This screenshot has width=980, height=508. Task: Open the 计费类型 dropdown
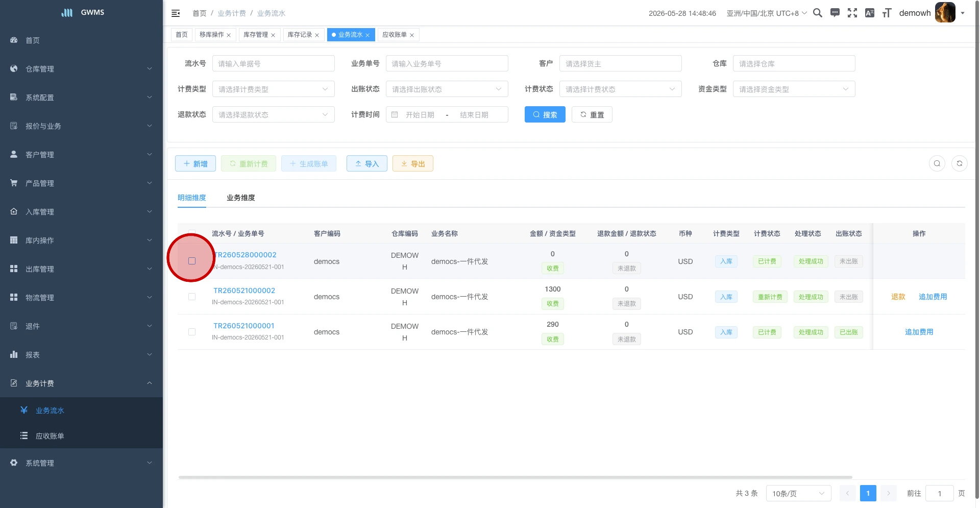tap(274, 89)
